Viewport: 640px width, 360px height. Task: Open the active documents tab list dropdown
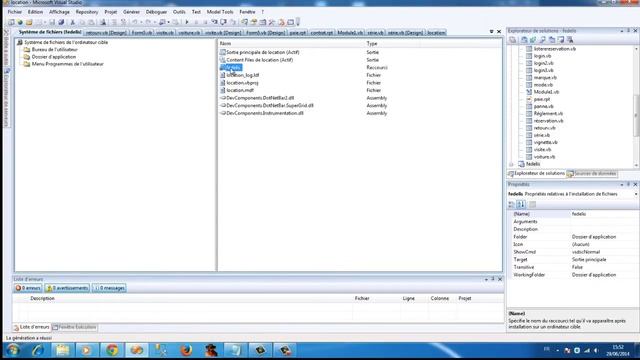pyautogui.click(x=491, y=32)
